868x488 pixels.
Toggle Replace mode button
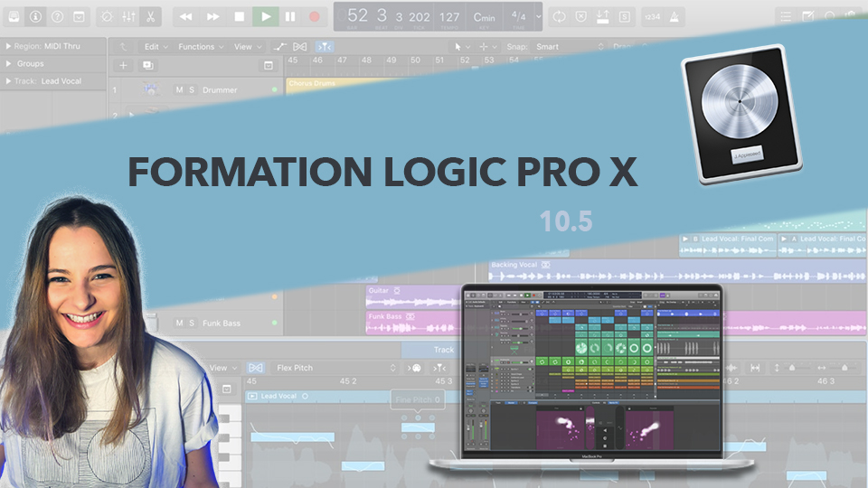(580, 16)
